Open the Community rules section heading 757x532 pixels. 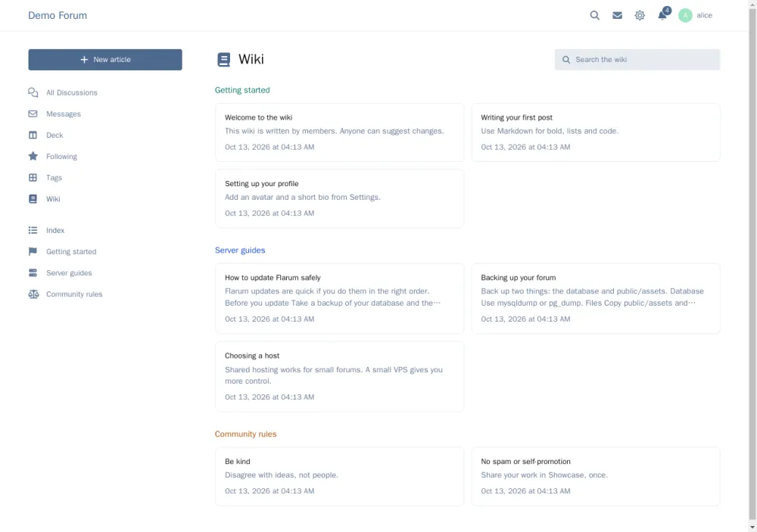pos(245,434)
